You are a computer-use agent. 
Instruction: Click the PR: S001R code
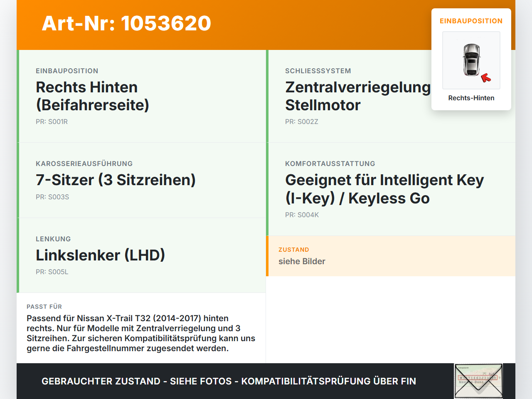[x=52, y=122]
